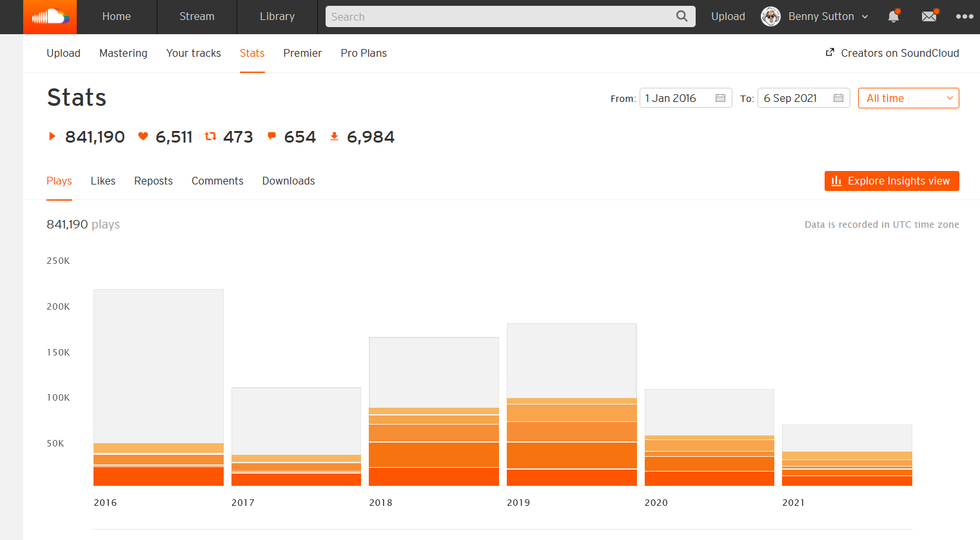Open Stream in the top navigation
Screen dimensions: 980x540
pos(197,17)
